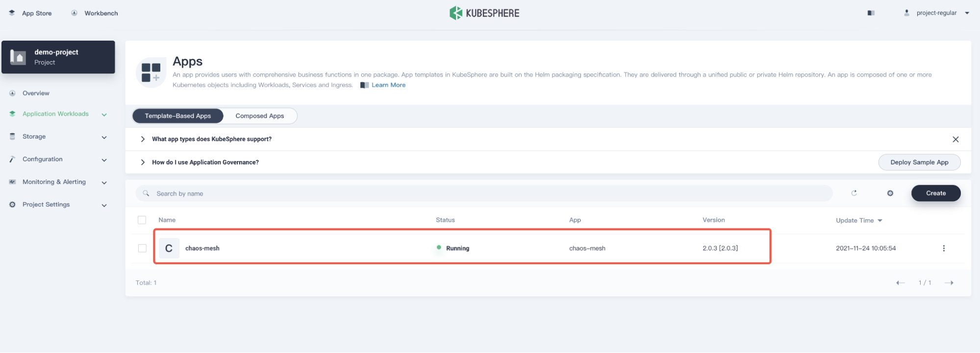Click the Search by name field
980x353 pixels.
click(x=485, y=193)
